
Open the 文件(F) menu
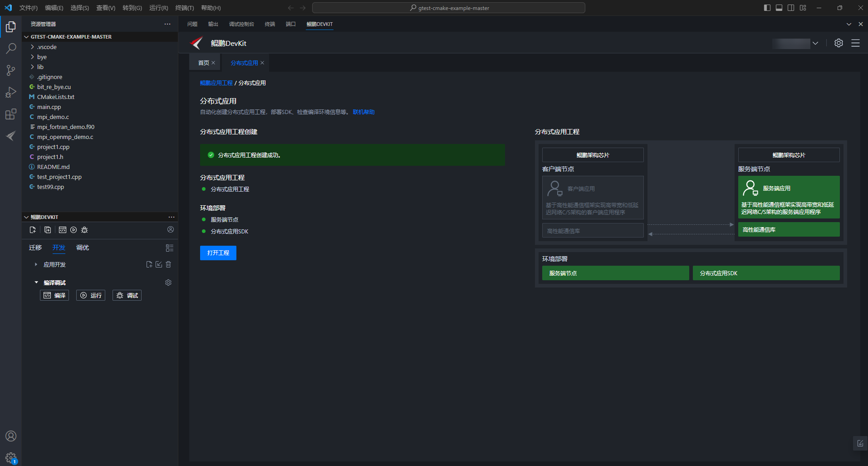point(29,8)
